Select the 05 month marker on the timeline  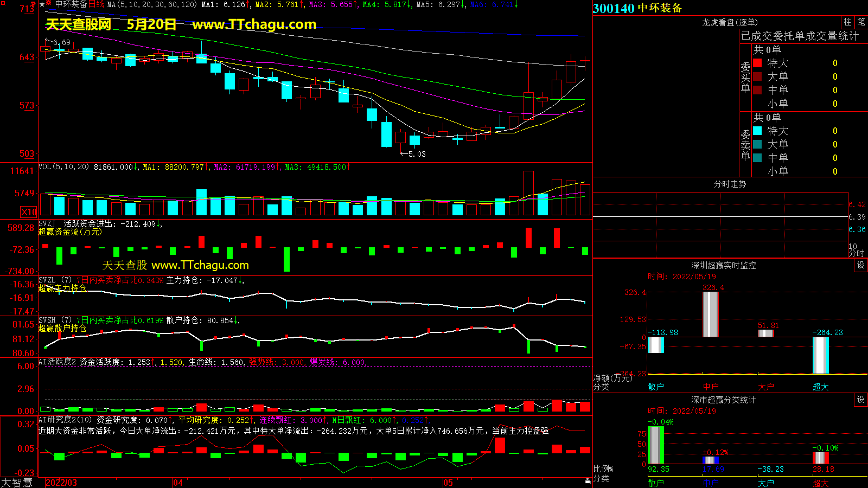(x=448, y=483)
